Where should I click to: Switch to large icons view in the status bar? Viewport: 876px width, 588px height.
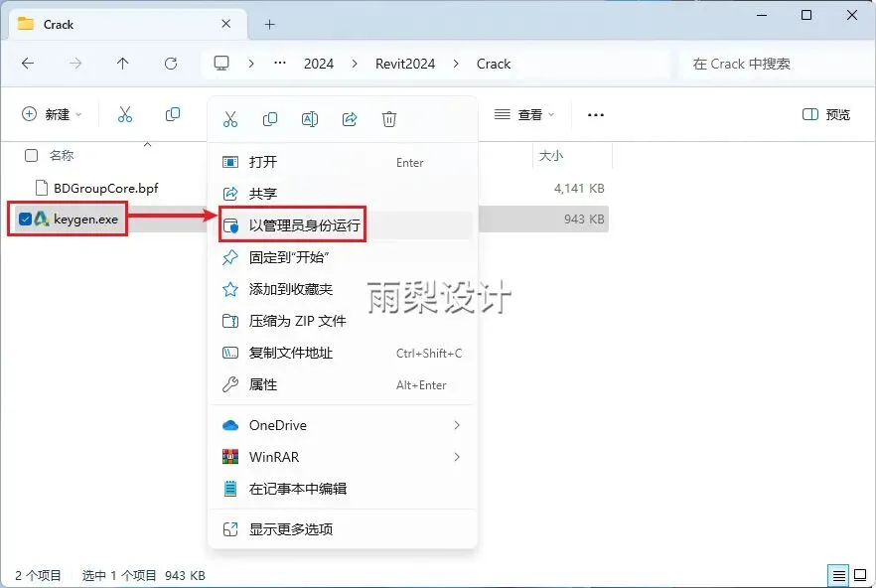(860, 575)
